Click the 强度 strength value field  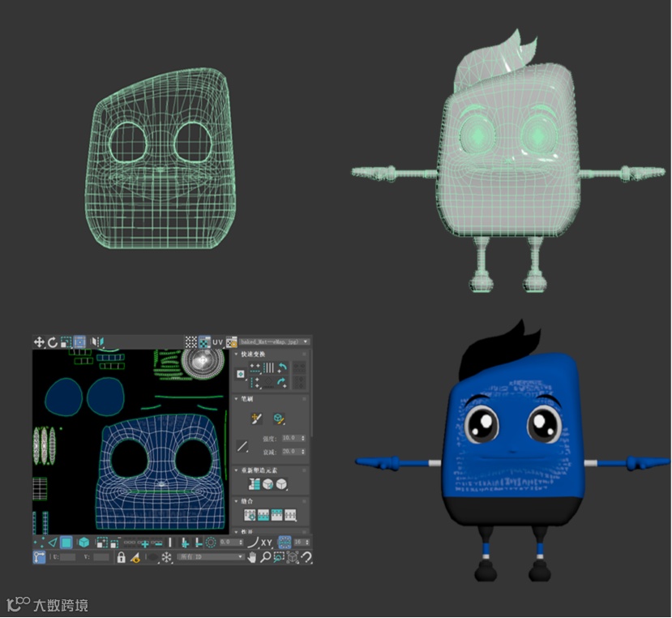click(291, 438)
